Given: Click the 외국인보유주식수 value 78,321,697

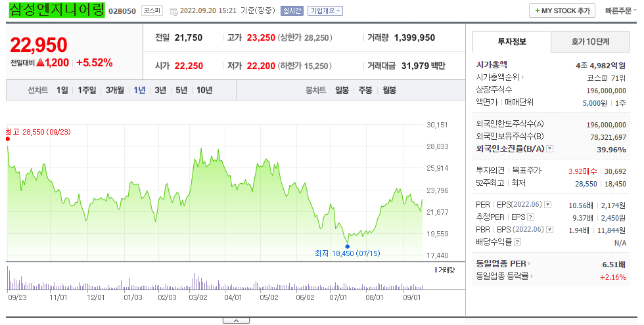Looking at the screenshot, I should click(609, 137).
